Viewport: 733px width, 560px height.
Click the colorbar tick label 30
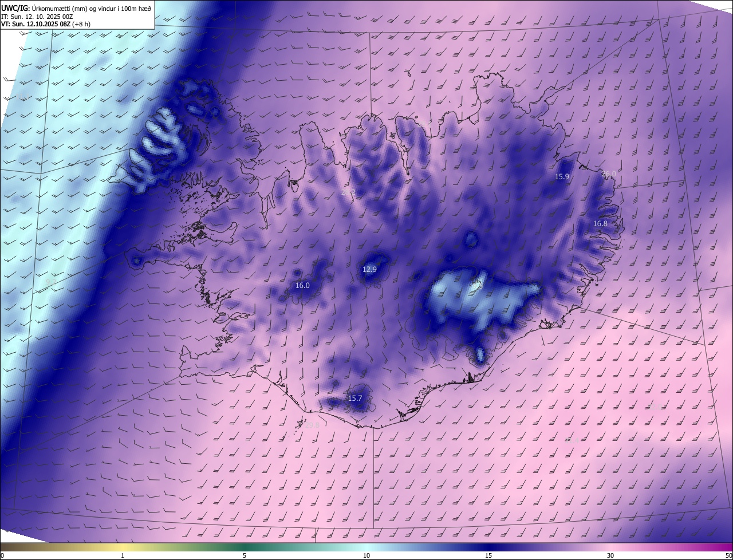[610, 555]
